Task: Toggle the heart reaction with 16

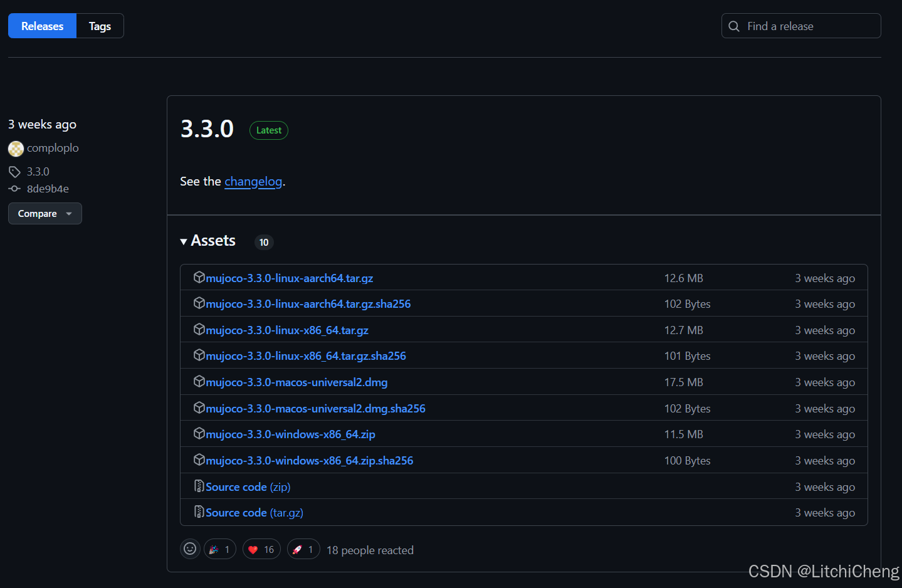Action: pos(261,549)
